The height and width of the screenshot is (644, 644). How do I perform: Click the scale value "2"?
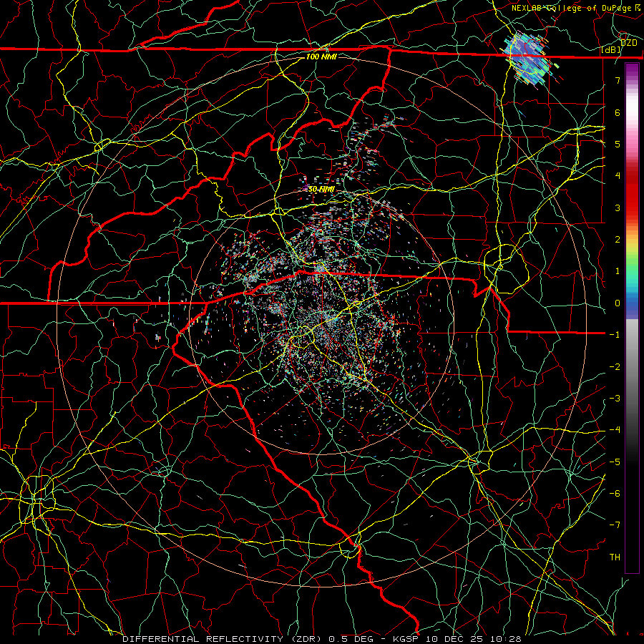618,240
